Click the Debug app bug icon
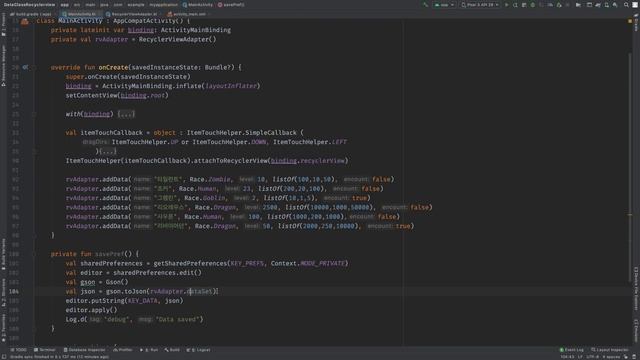The height and width of the screenshot is (360, 640). (x=533, y=5)
